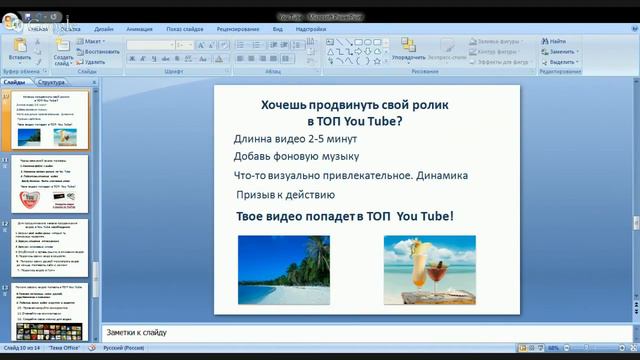The width and height of the screenshot is (640, 360).
Task: Click the zoom slider in status bar
Action: coord(594,348)
